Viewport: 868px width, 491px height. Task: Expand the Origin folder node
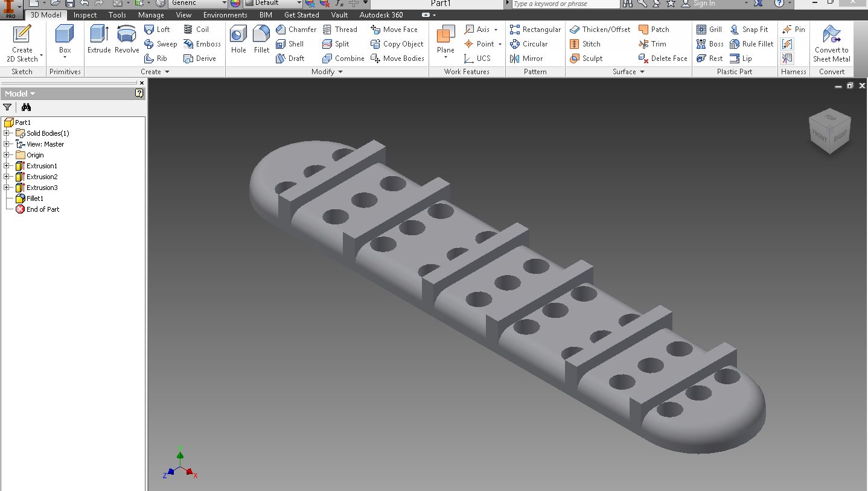pos(7,155)
